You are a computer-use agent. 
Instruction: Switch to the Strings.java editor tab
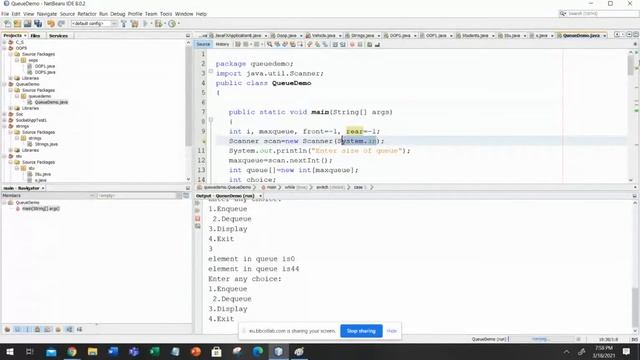[362, 36]
